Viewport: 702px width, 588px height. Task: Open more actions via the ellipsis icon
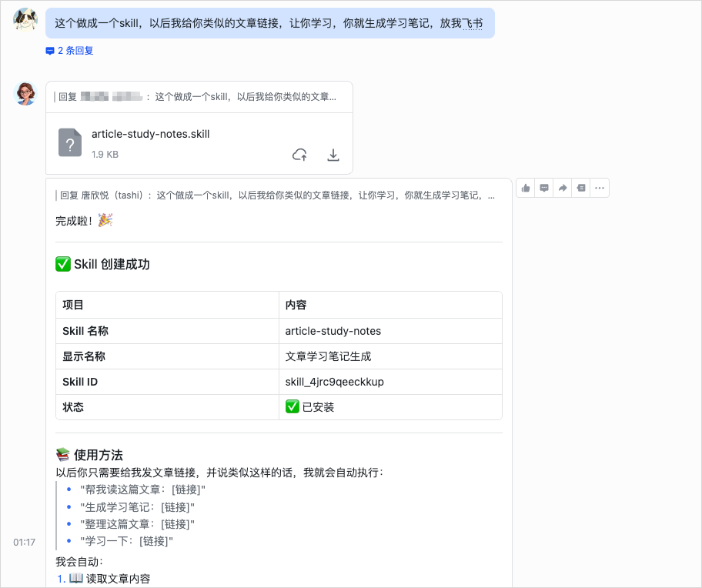pos(600,187)
